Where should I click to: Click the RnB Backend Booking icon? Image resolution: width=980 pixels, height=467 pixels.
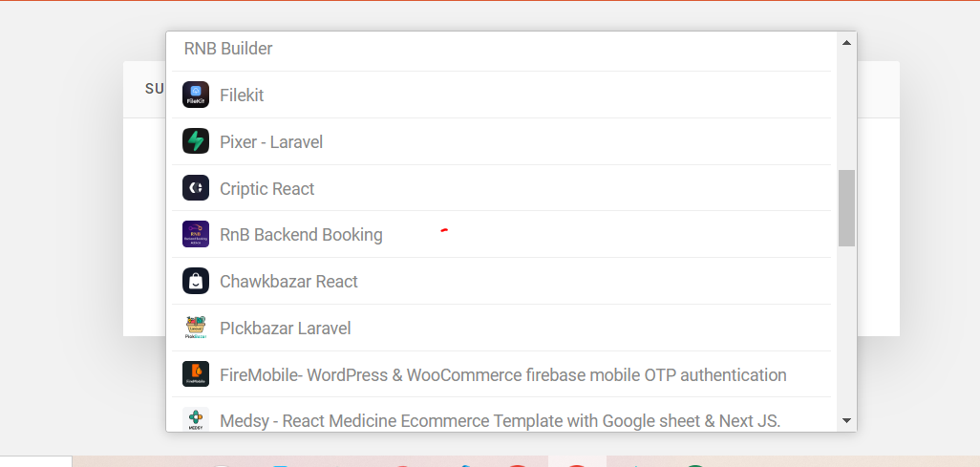[196, 234]
